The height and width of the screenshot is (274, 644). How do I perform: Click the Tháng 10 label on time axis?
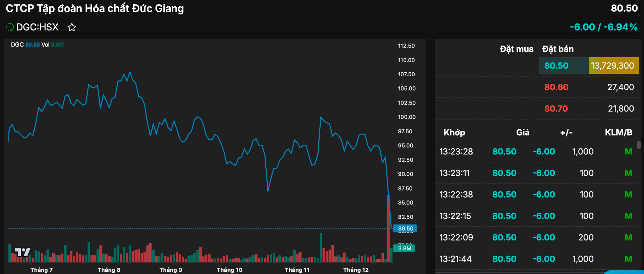229,270
